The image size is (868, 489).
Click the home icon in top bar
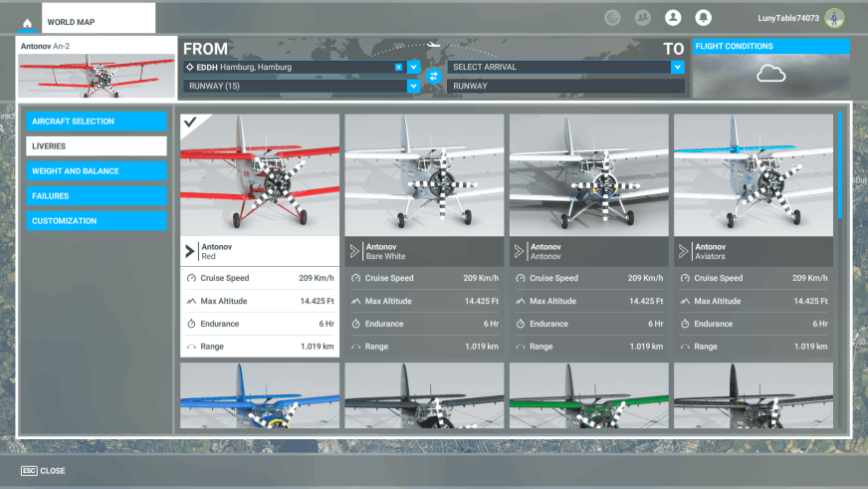pyautogui.click(x=27, y=22)
